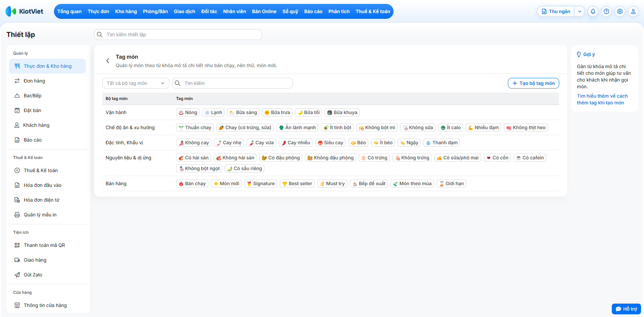The image size is (644, 317).
Task: Open the settings gear icon
Action: (620, 11)
